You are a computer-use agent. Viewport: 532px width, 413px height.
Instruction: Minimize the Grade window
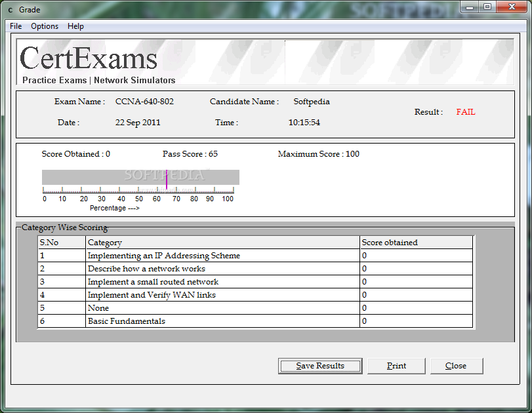point(470,7)
